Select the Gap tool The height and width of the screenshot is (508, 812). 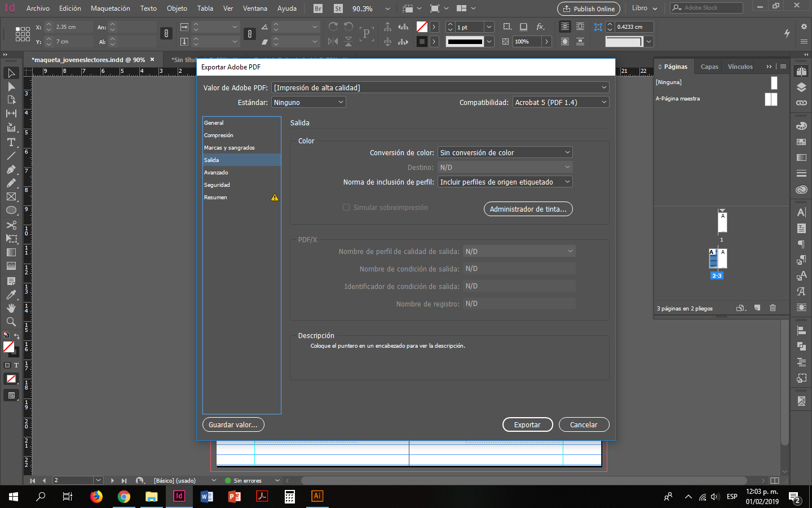(x=11, y=113)
